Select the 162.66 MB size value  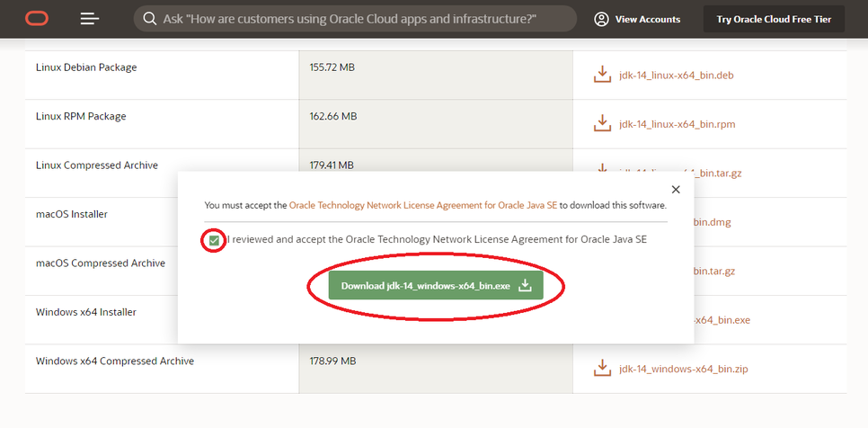(x=333, y=116)
